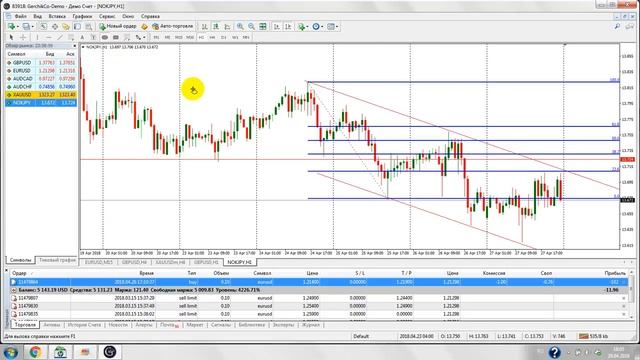Select the Vertical Line drawing tool
Viewport: 640px width, 360px height.
point(37,37)
